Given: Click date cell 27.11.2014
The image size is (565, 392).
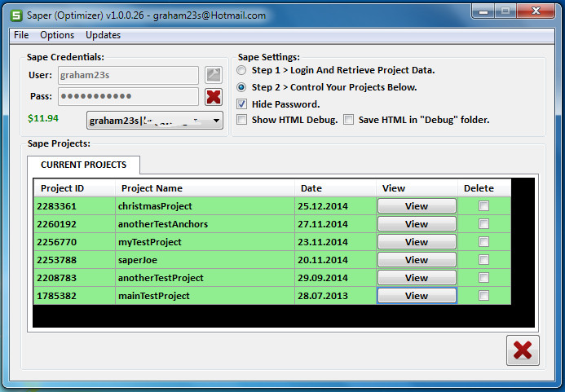Looking at the screenshot, I should pos(335,224).
